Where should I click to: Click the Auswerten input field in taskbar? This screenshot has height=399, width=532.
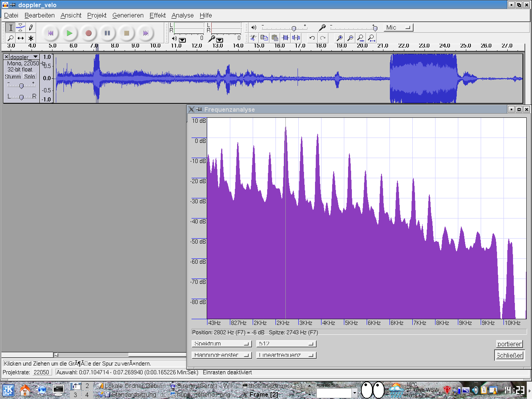point(334,393)
